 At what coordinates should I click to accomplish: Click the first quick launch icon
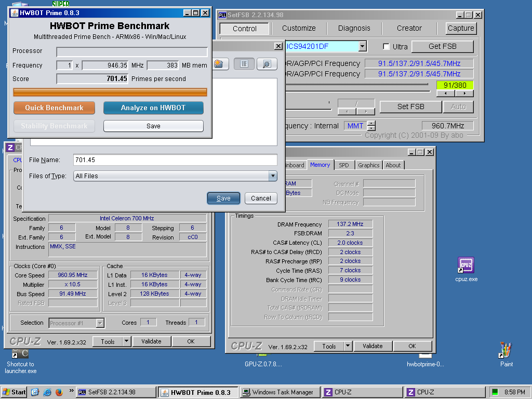pos(35,392)
